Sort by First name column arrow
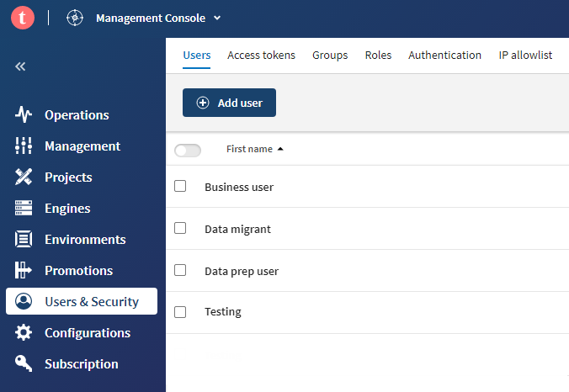The height and width of the screenshot is (392, 569). pyautogui.click(x=280, y=149)
